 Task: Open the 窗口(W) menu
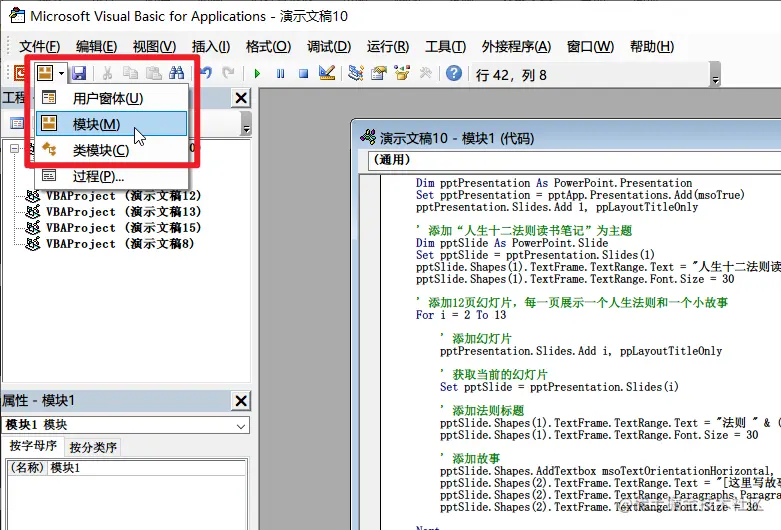590,46
